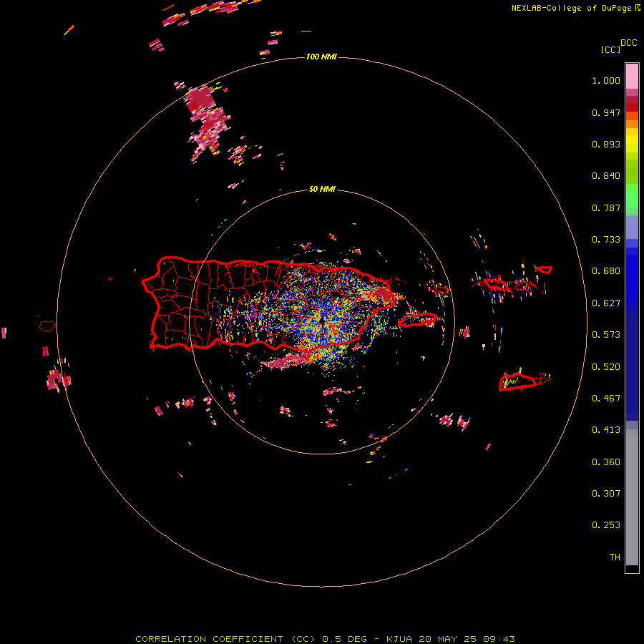Click the 0.413 color scale value
This screenshot has height=644, width=644.
pos(606,430)
